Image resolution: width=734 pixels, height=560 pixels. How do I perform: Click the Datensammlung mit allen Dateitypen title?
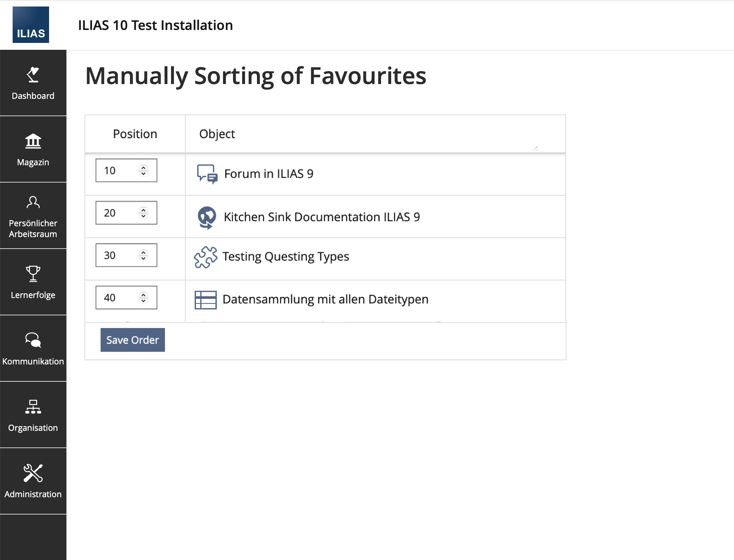click(x=325, y=299)
